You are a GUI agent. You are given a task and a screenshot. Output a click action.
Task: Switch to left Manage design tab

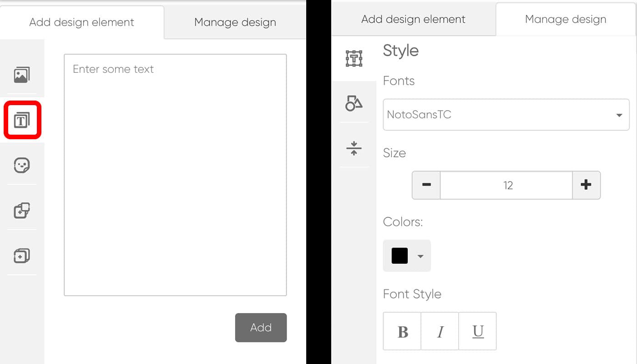pos(235,22)
